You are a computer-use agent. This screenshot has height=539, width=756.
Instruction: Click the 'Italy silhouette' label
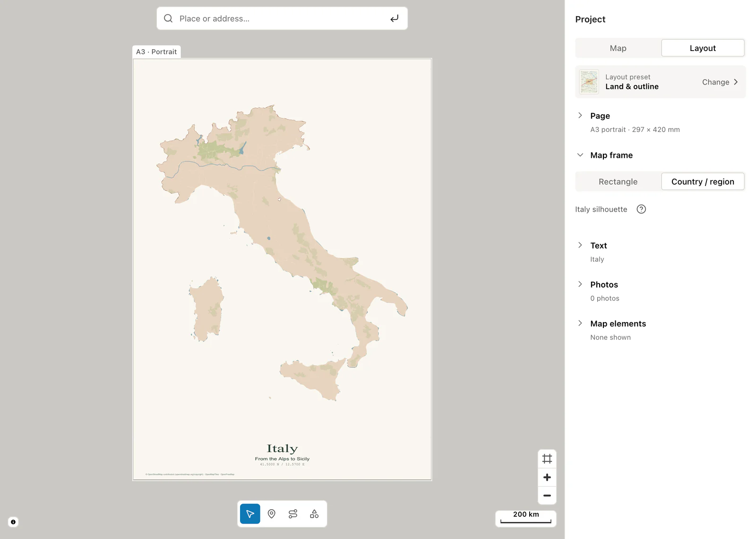601,209
